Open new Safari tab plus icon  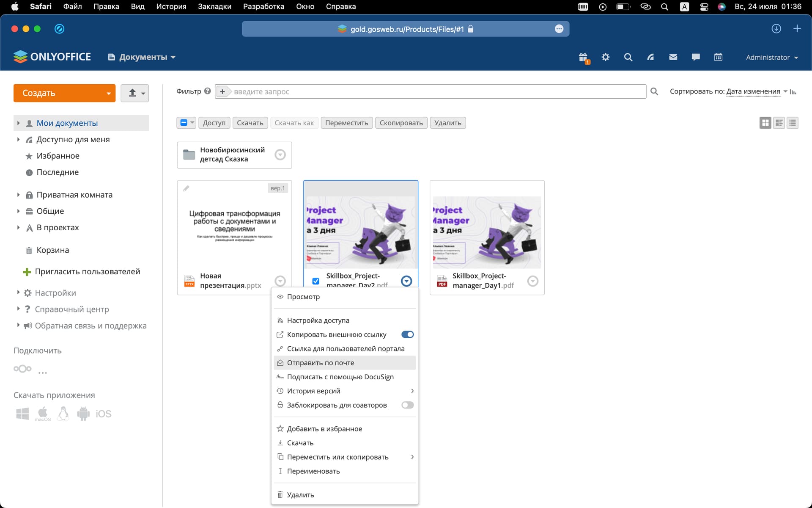pyautogui.click(x=797, y=29)
